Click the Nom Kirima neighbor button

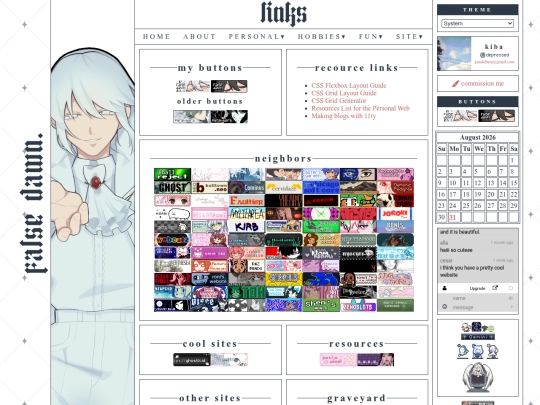(x=321, y=253)
